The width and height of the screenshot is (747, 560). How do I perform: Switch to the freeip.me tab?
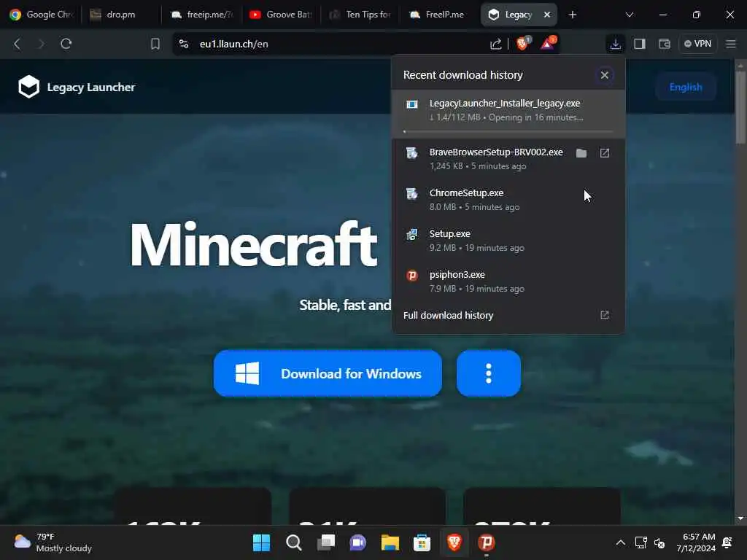201,15
